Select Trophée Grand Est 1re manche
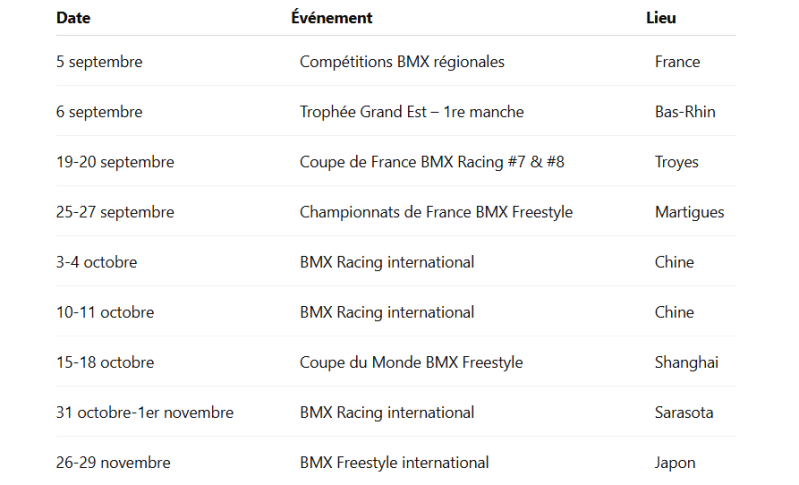 pos(411,112)
